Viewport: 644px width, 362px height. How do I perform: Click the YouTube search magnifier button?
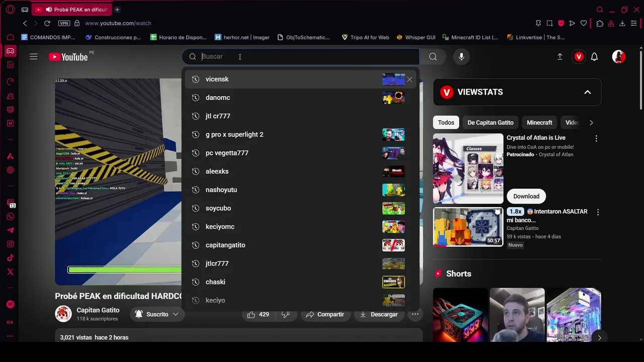tap(433, 57)
